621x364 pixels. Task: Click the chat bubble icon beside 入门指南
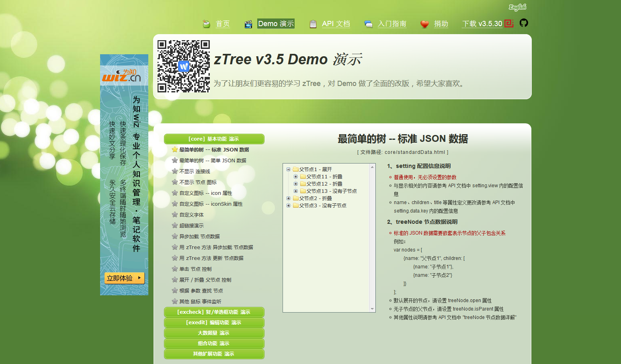(368, 24)
